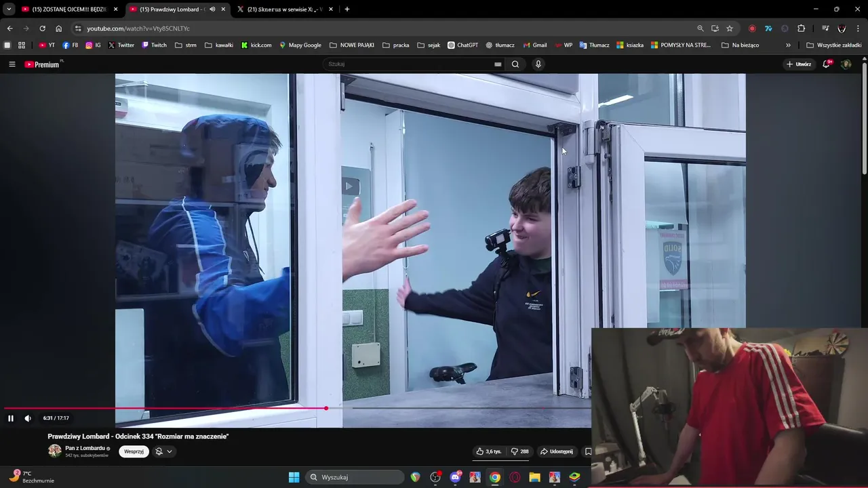
Task: View site information icon in address bar
Action: point(78,28)
